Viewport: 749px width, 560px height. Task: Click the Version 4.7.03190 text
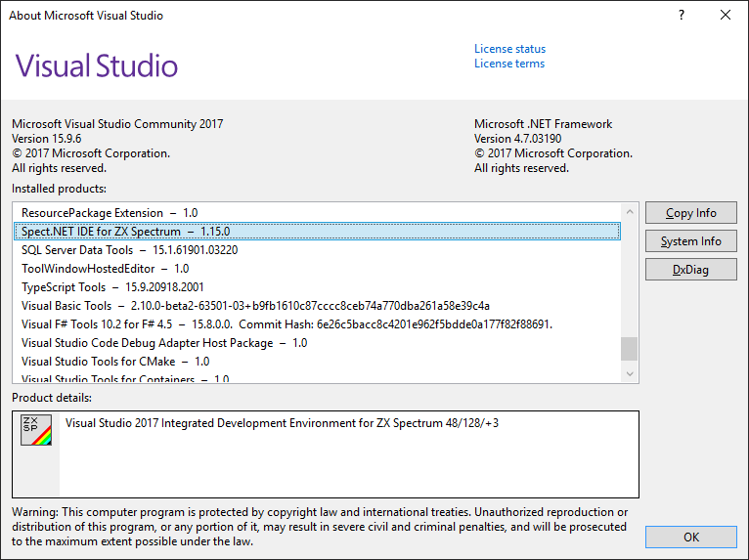(x=518, y=139)
